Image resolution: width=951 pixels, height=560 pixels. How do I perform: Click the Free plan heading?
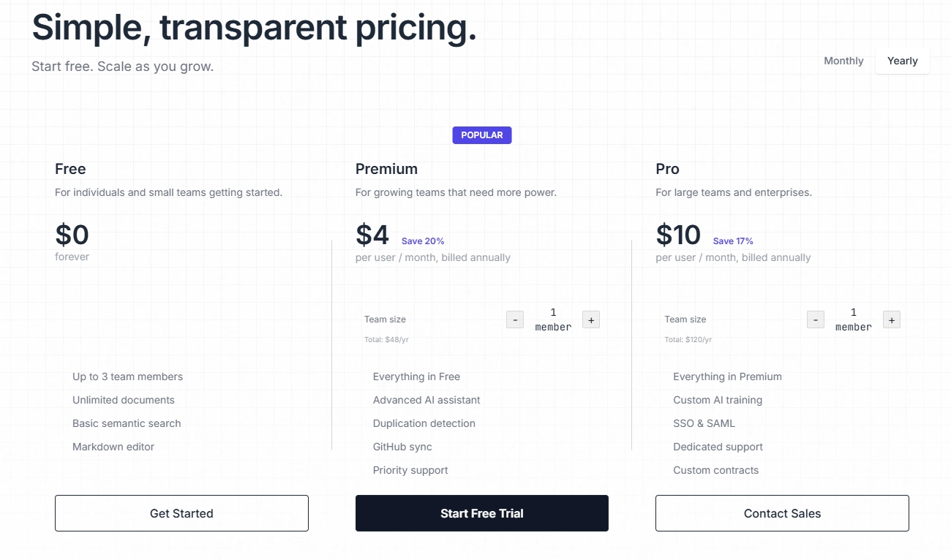point(70,169)
